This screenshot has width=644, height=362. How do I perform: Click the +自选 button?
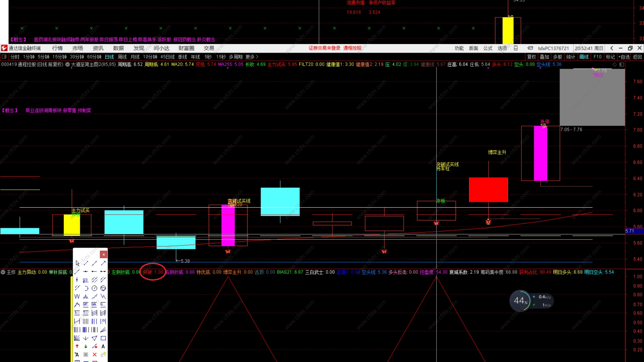(624, 57)
